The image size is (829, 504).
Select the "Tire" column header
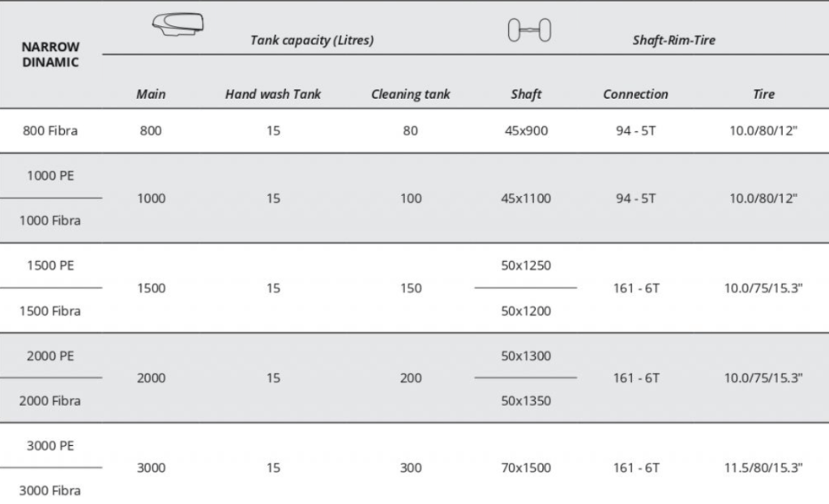click(x=763, y=94)
